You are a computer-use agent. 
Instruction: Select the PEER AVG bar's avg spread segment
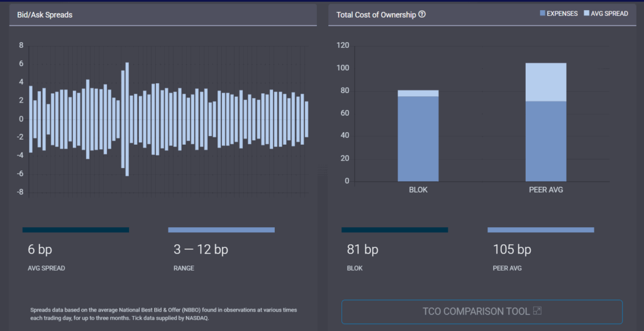pyautogui.click(x=546, y=82)
